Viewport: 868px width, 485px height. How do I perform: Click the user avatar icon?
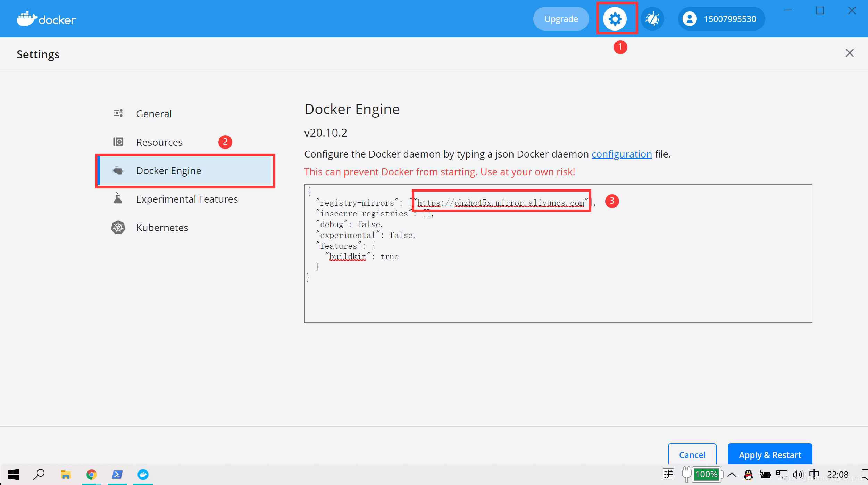[x=690, y=19]
